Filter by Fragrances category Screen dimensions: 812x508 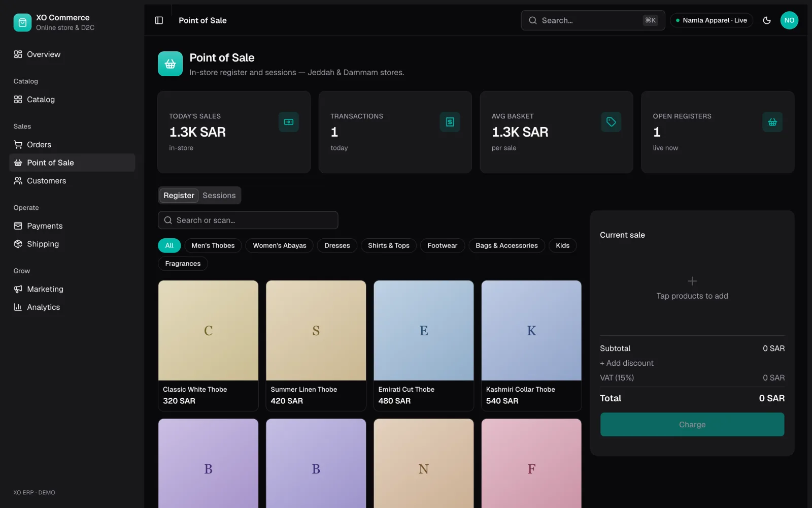point(183,264)
